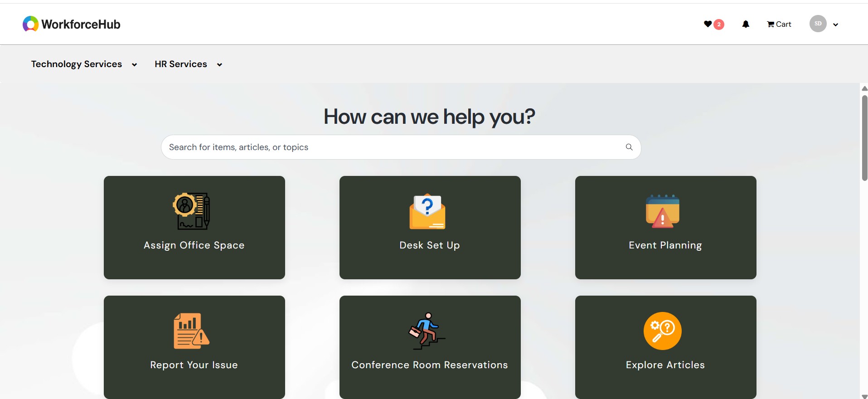
Task: Open the Event Planning label
Action: (665, 245)
